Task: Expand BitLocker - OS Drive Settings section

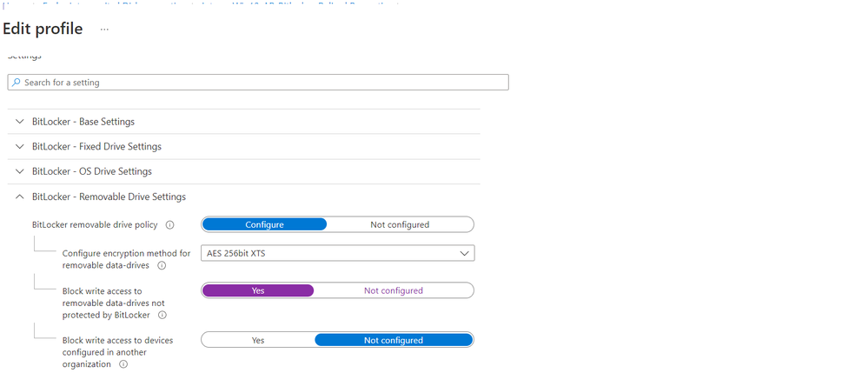Action: 243,171
